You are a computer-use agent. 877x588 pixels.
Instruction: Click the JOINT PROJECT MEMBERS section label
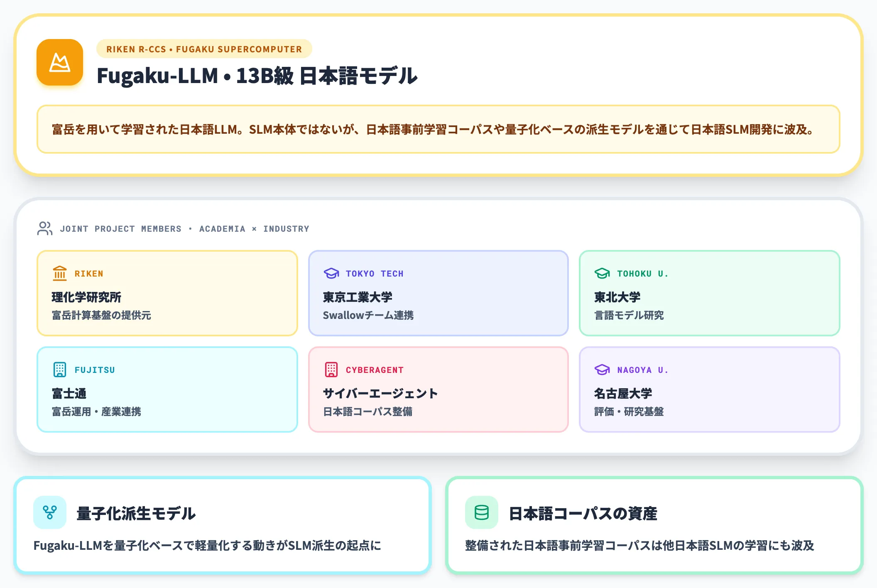185,229
